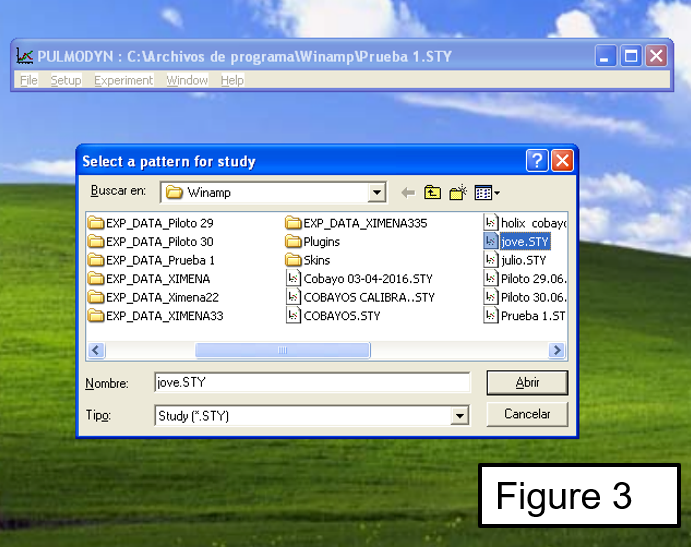Image resolution: width=691 pixels, height=547 pixels.
Task: Select the folder name Plugins
Action: click(322, 242)
